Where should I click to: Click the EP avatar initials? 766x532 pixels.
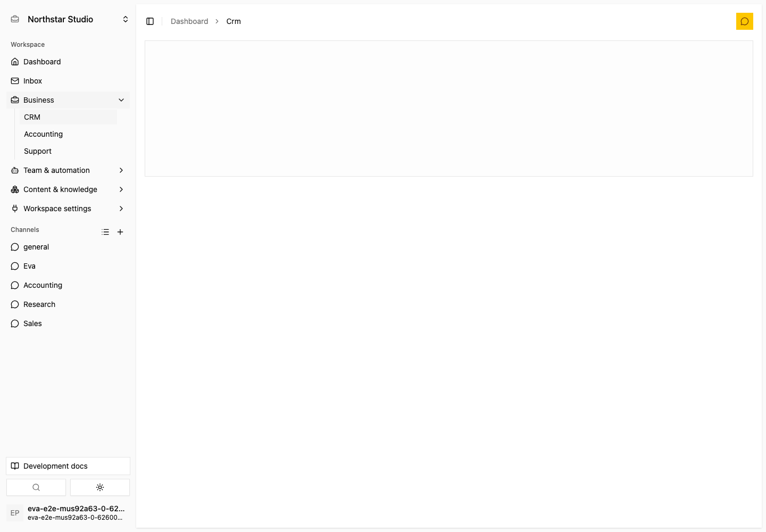click(x=15, y=513)
